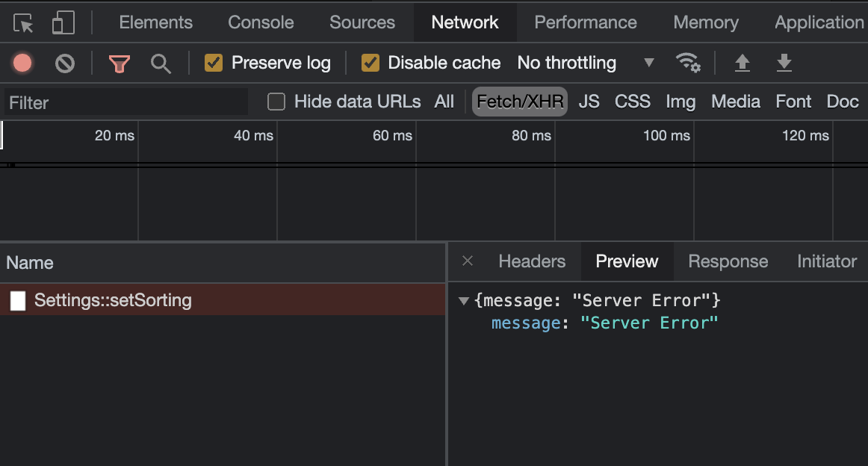
Task: Filter requests by CSS
Action: pos(632,102)
